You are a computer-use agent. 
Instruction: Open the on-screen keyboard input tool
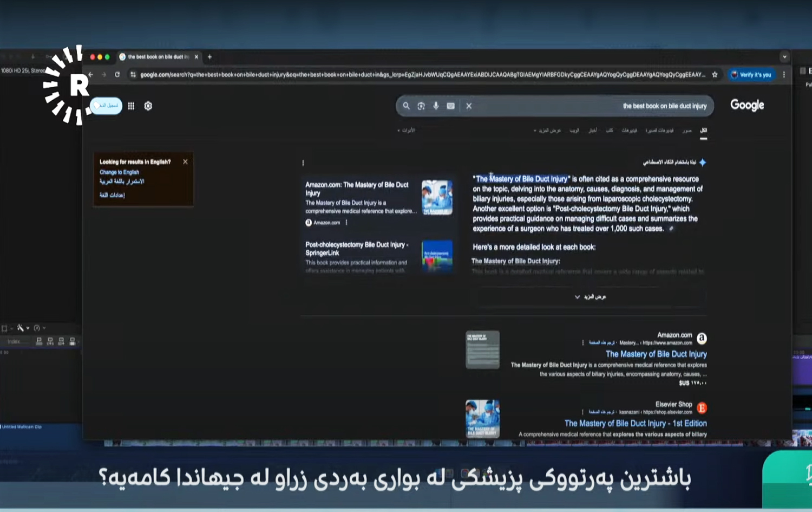(x=450, y=106)
